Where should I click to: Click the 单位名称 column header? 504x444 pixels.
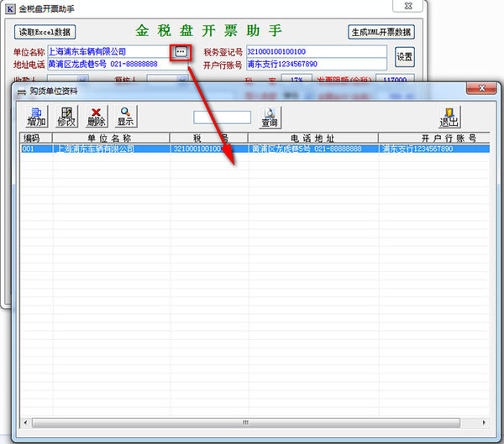click(110, 138)
